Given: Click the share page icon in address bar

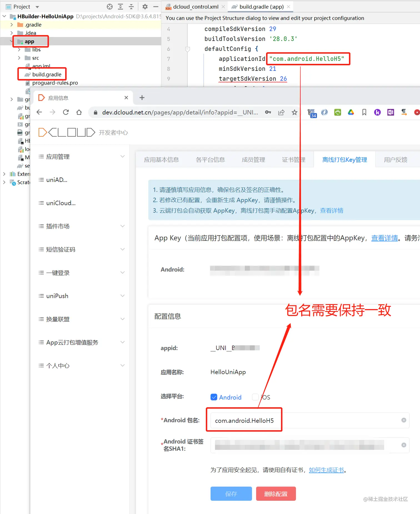Looking at the screenshot, I should coord(281,112).
